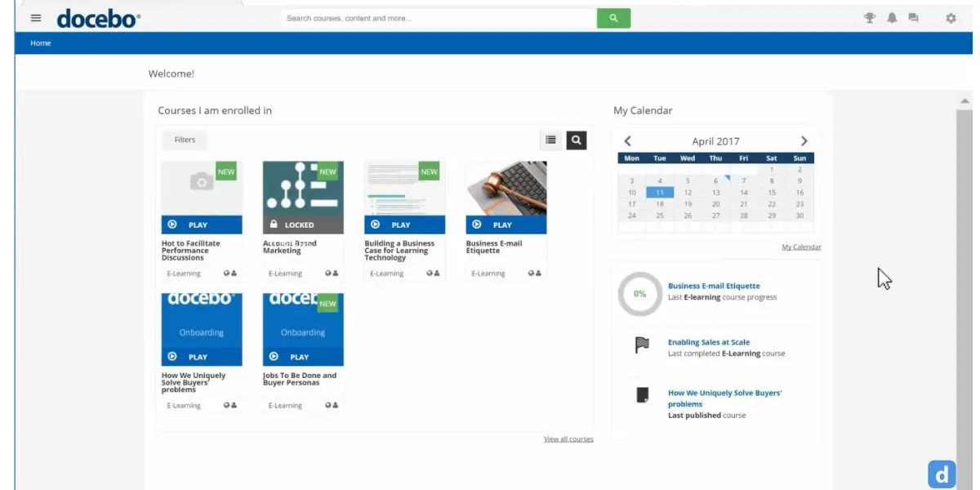Open the gavel Business E-mail Etiquette thumbnail

[506, 189]
